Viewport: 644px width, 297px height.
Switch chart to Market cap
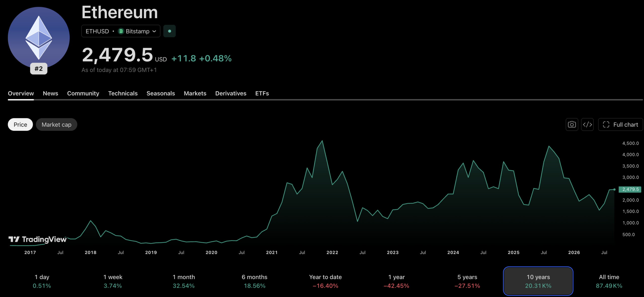(57, 124)
